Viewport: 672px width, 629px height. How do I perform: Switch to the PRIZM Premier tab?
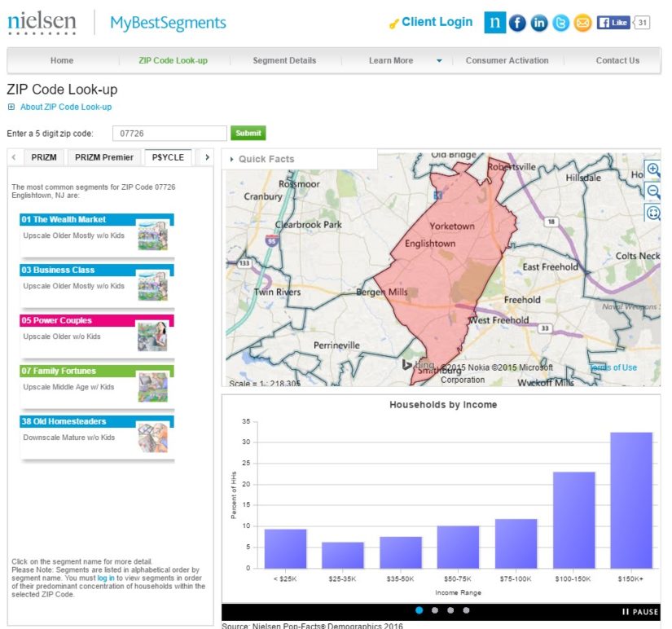click(103, 157)
